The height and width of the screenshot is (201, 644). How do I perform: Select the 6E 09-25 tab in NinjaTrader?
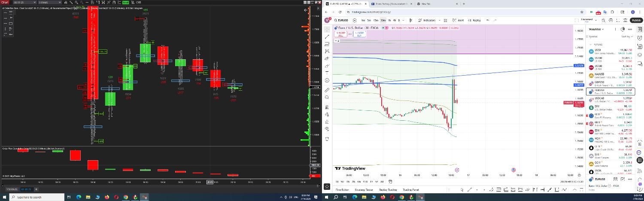[x=26, y=189]
